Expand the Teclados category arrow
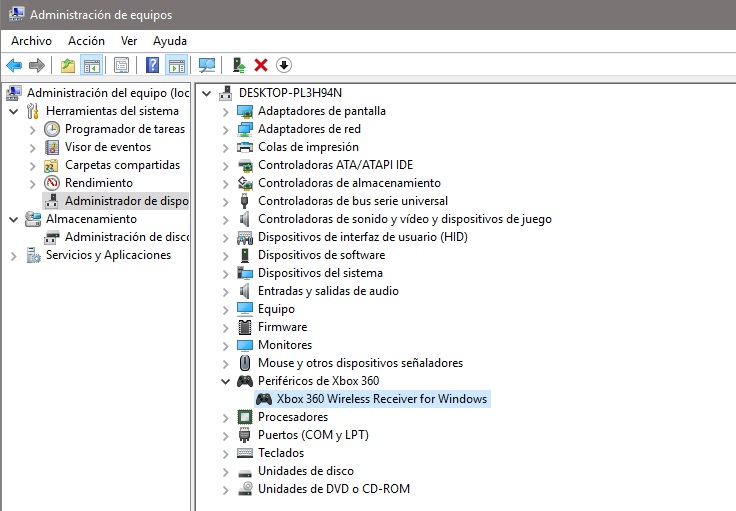The height and width of the screenshot is (511, 736). point(225,453)
